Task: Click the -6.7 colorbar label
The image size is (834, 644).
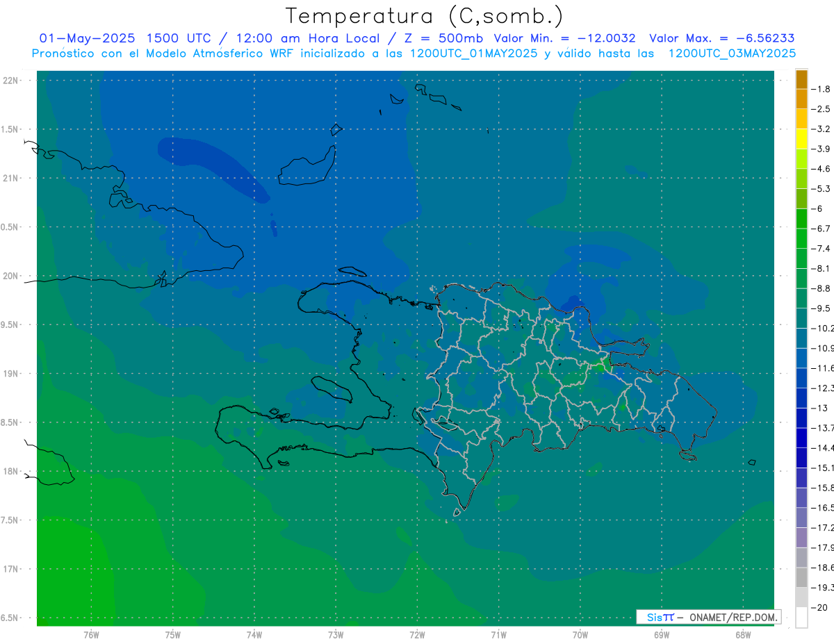Action: 821,229
